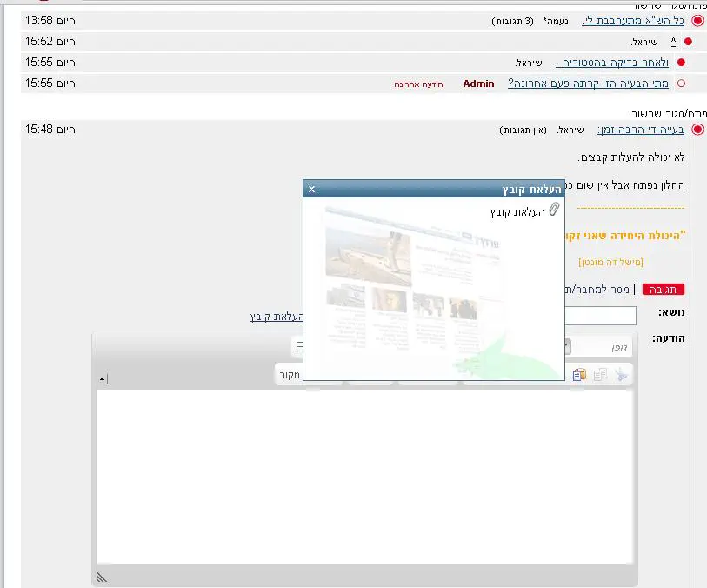Click the Paste clipboard icon in editor toolbar
Image resolution: width=707 pixels, height=588 pixels.
pos(580,374)
